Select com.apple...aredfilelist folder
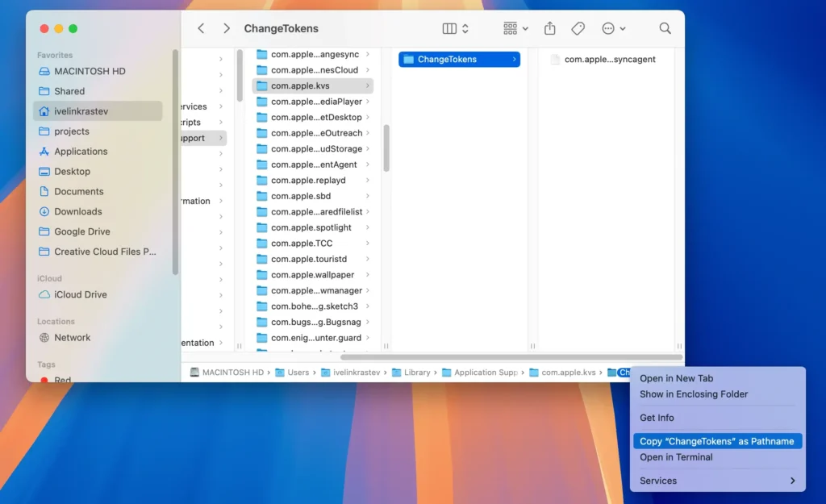826x504 pixels. click(313, 212)
